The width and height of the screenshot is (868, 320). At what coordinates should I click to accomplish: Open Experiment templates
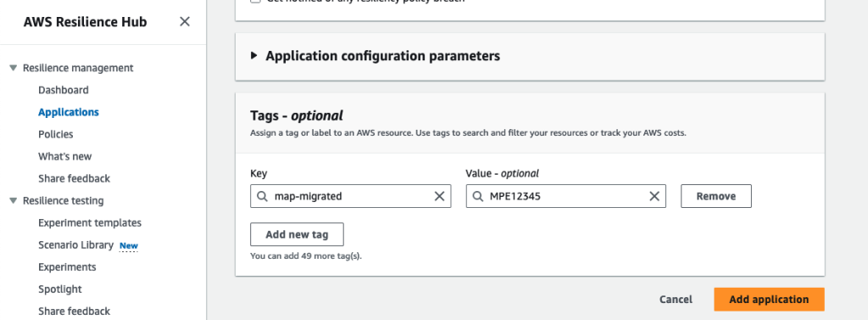coord(90,223)
